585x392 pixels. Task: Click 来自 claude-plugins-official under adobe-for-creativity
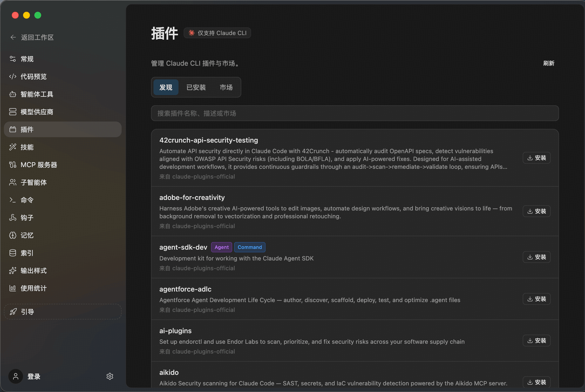(197, 226)
